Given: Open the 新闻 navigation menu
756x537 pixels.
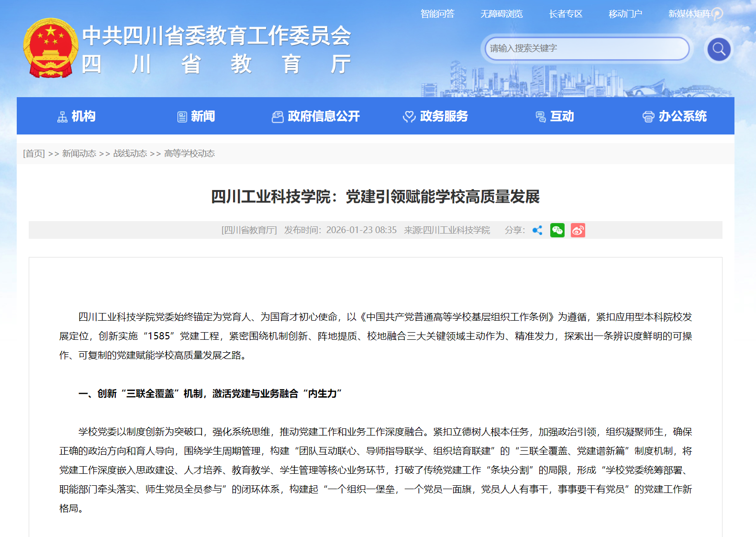Looking at the screenshot, I should click(x=196, y=116).
